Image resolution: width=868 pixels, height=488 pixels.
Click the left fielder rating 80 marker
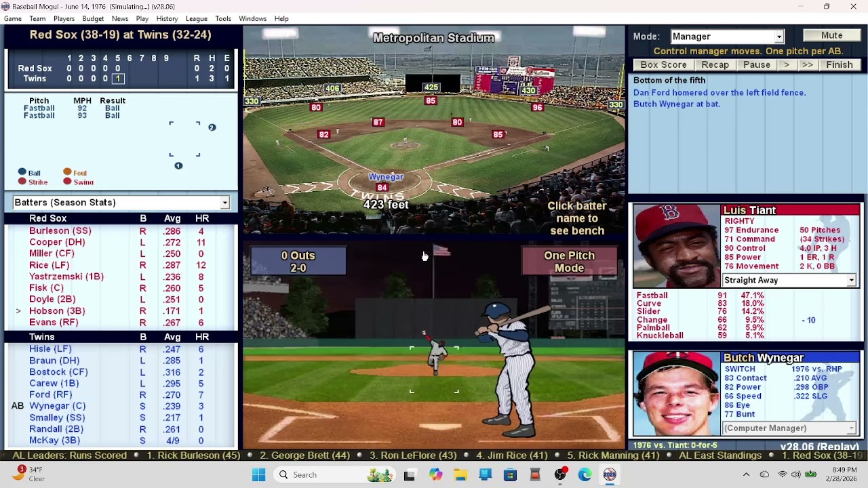(316, 107)
